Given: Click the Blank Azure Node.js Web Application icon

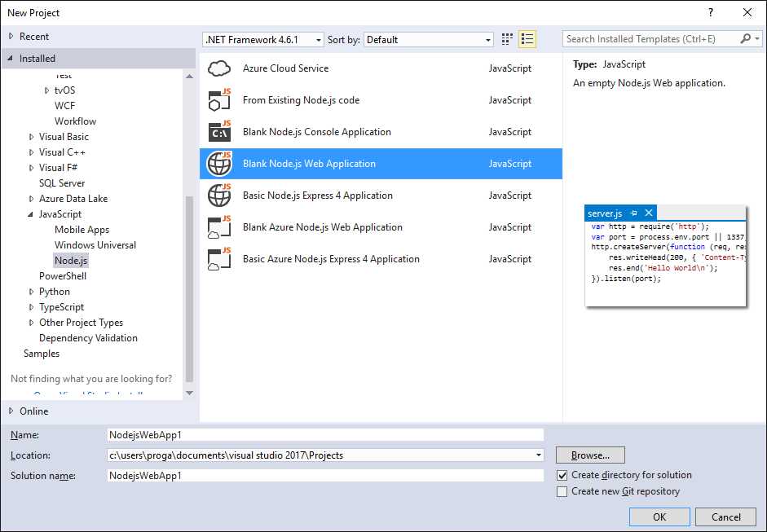Looking at the screenshot, I should point(219,227).
